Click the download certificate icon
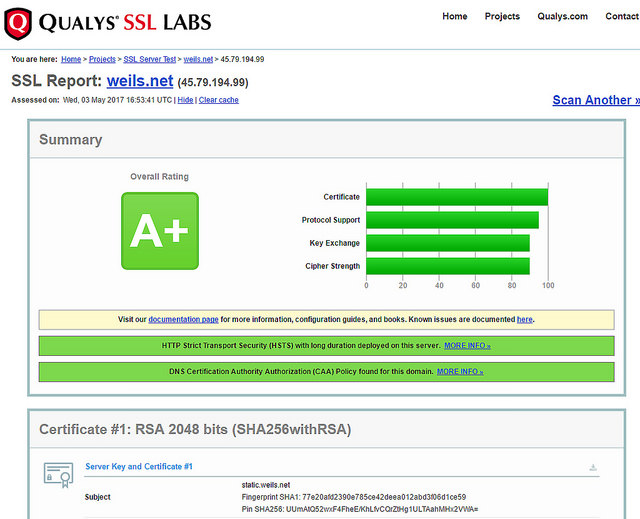Image resolution: width=640 pixels, height=519 pixels. pos(593,467)
